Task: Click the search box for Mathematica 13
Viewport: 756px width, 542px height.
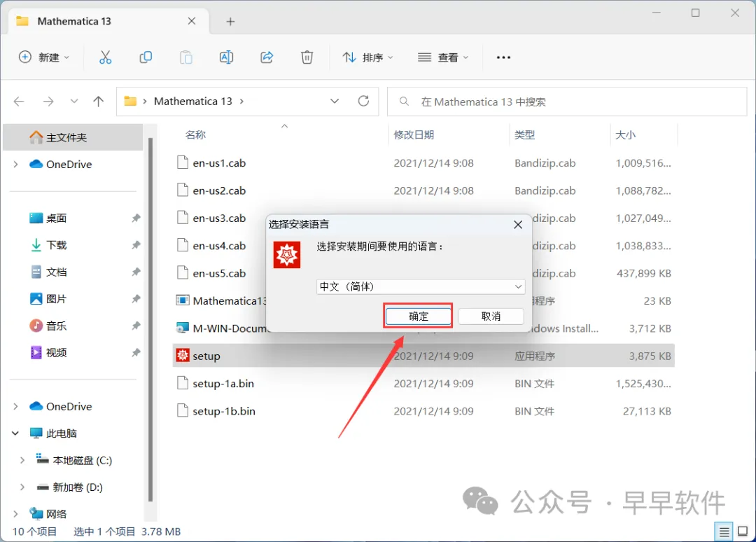Action: coord(567,102)
